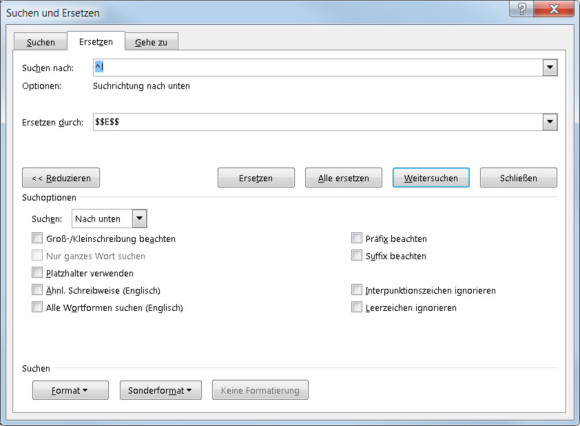Image resolution: width=580 pixels, height=426 pixels.
Task: Enable Interpunktionszeichen ignorieren checkbox
Action: coord(357,290)
